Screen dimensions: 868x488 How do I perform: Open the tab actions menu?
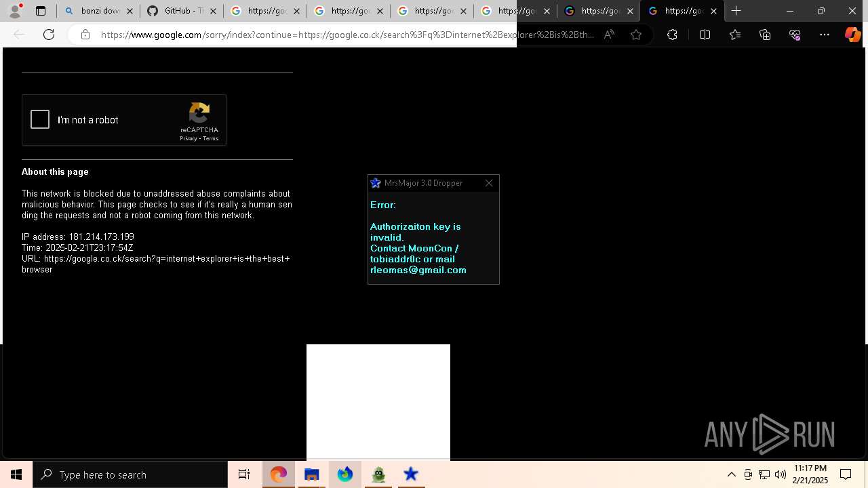tap(41, 11)
